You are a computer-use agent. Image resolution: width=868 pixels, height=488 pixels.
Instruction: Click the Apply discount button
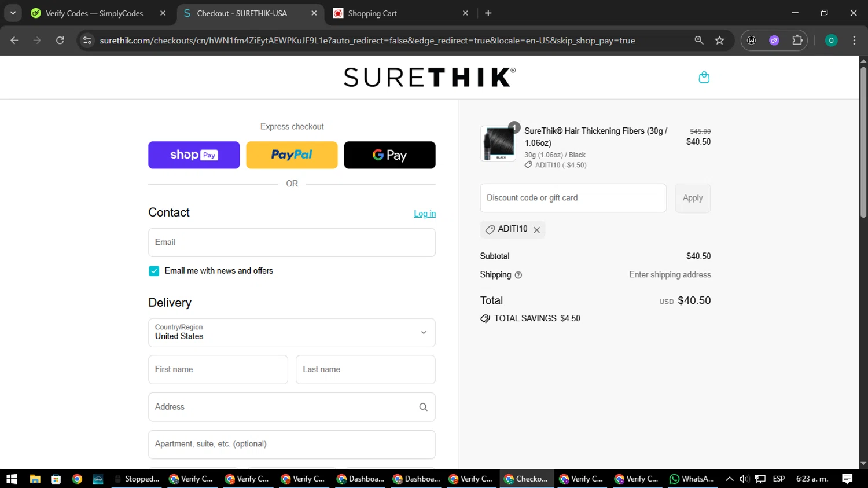point(693,198)
